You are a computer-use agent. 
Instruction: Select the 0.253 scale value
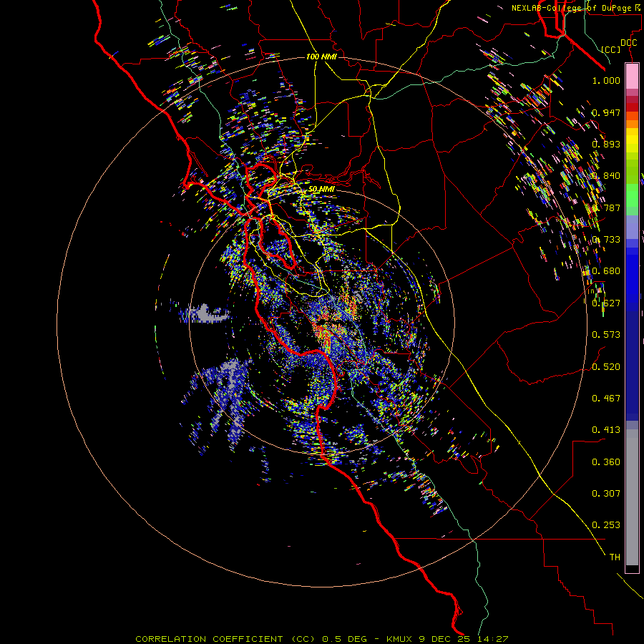click(x=606, y=525)
